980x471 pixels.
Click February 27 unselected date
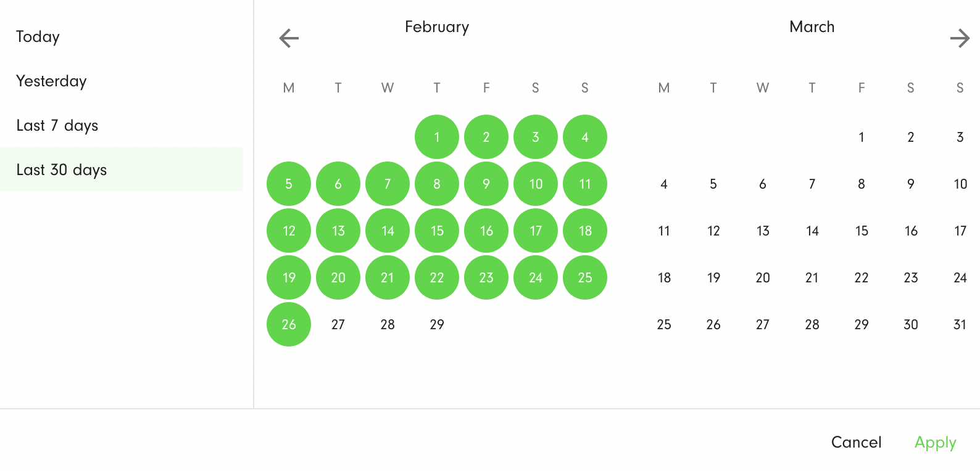click(x=338, y=324)
